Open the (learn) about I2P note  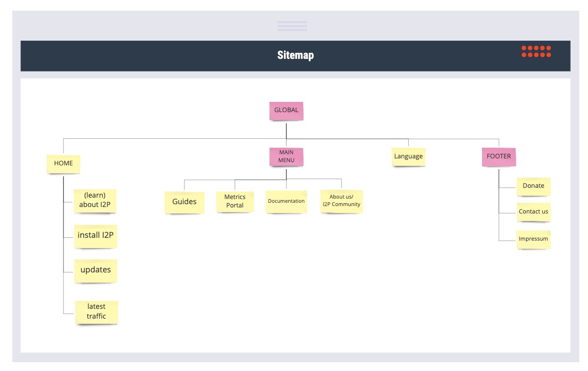click(95, 201)
